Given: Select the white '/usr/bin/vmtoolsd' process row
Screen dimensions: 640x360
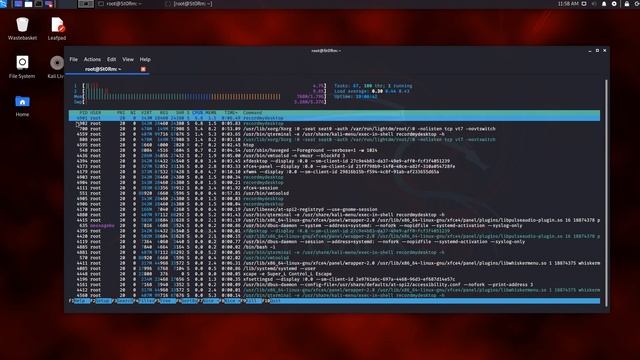Looking at the screenshot, I should (x=334, y=193).
